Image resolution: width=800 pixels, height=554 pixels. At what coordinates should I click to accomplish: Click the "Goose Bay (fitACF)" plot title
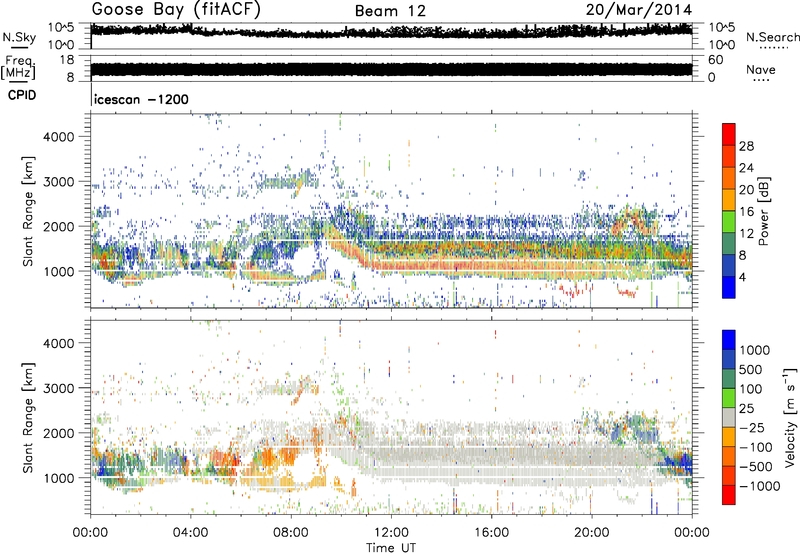pyautogui.click(x=176, y=9)
